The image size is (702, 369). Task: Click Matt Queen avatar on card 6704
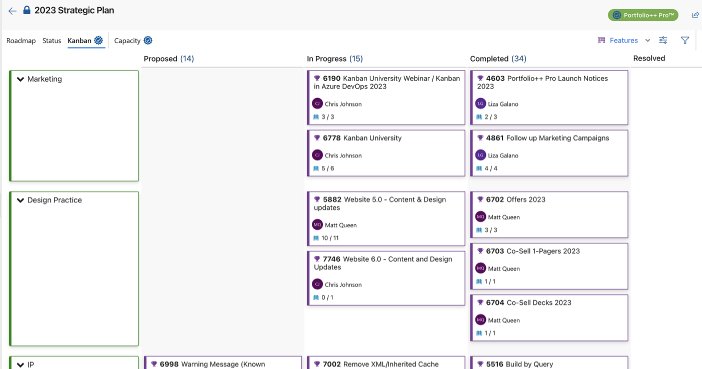point(480,320)
